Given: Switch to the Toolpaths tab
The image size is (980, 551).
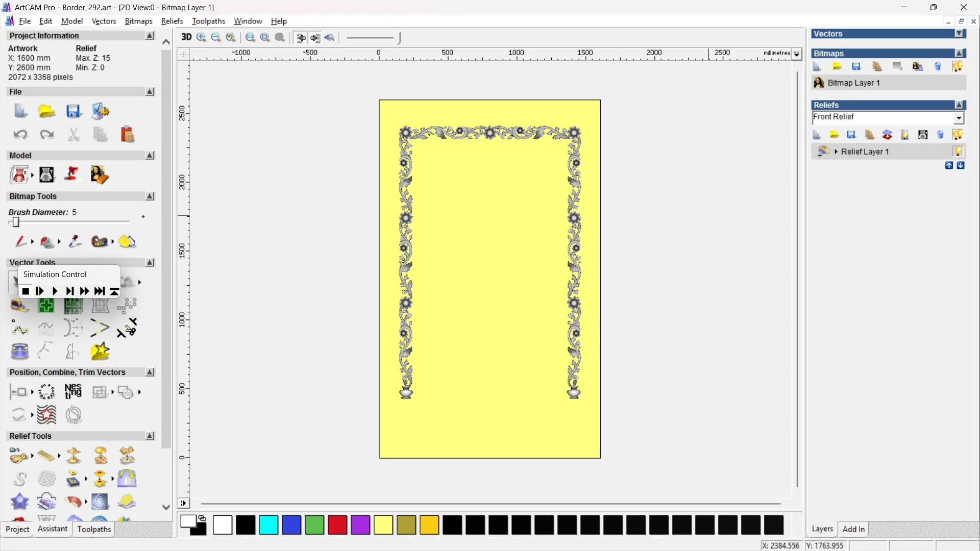Looking at the screenshot, I should click(94, 529).
